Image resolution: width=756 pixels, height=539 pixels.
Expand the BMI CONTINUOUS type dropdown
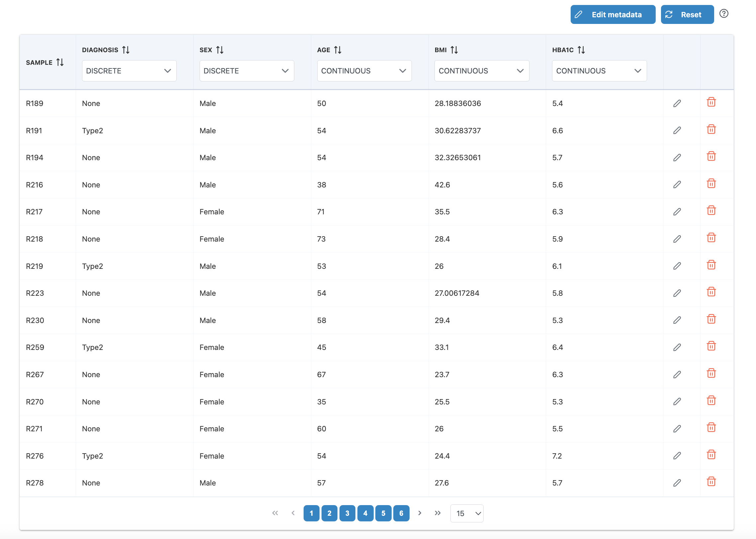481,71
